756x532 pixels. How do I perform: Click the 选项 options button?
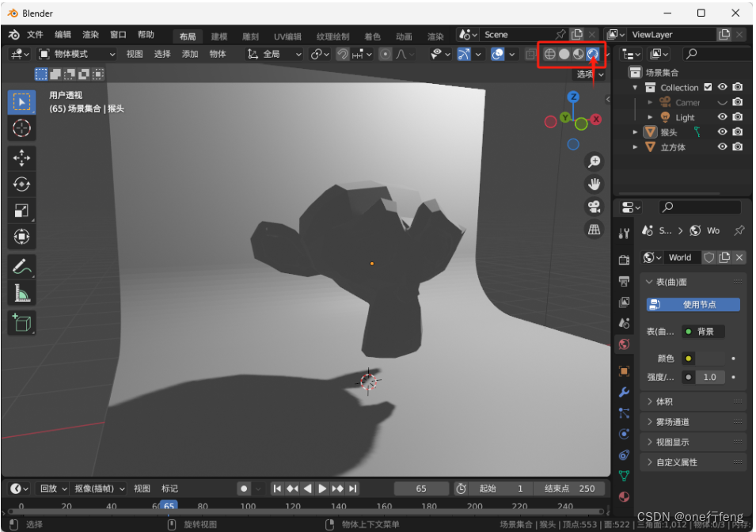coord(590,74)
